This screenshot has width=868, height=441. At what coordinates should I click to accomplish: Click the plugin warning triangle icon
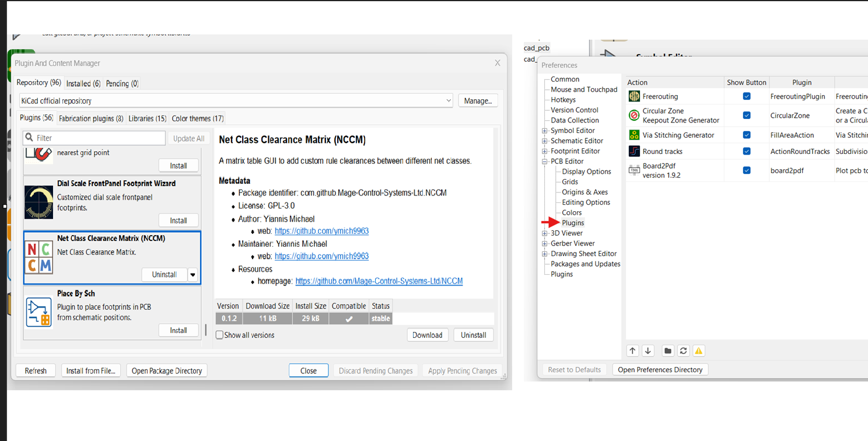pyautogui.click(x=698, y=351)
